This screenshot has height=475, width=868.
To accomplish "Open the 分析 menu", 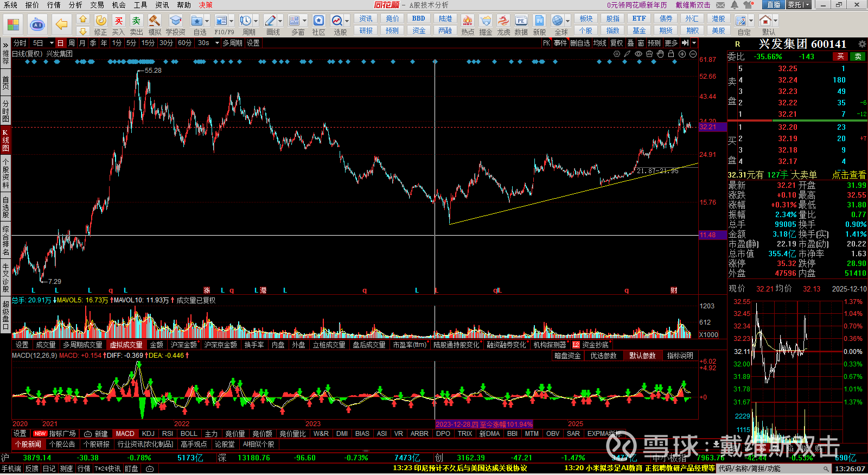I will pyautogui.click(x=75, y=5).
